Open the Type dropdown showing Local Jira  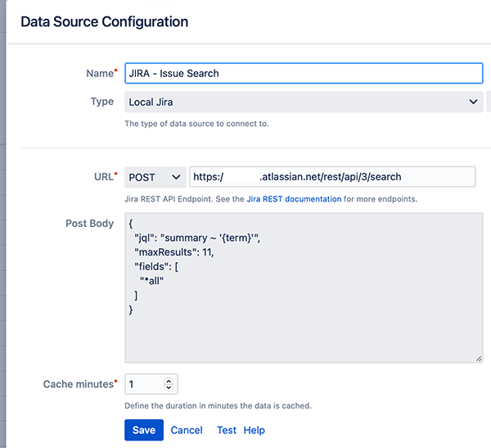pos(303,102)
